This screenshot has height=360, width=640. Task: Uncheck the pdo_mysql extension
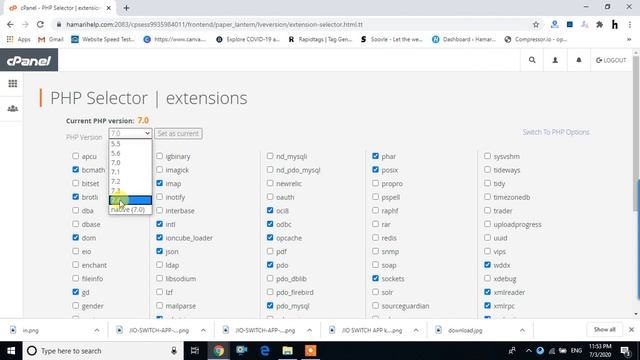(x=270, y=305)
